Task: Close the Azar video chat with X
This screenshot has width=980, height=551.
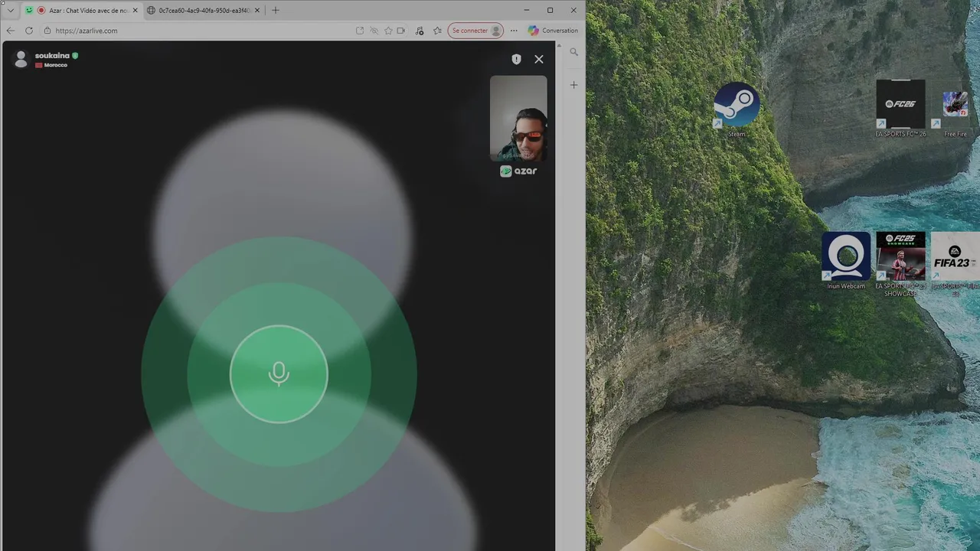Action: (539, 59)
